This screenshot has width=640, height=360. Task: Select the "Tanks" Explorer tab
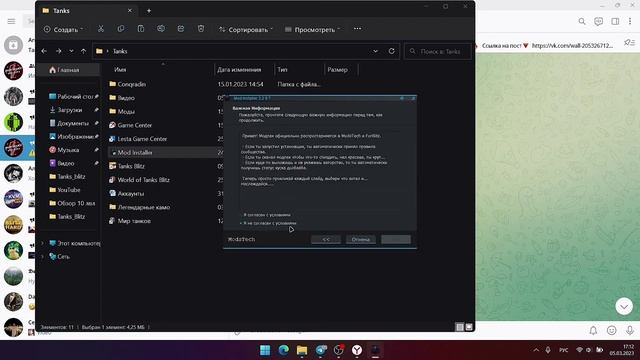[x=87, y=11]
